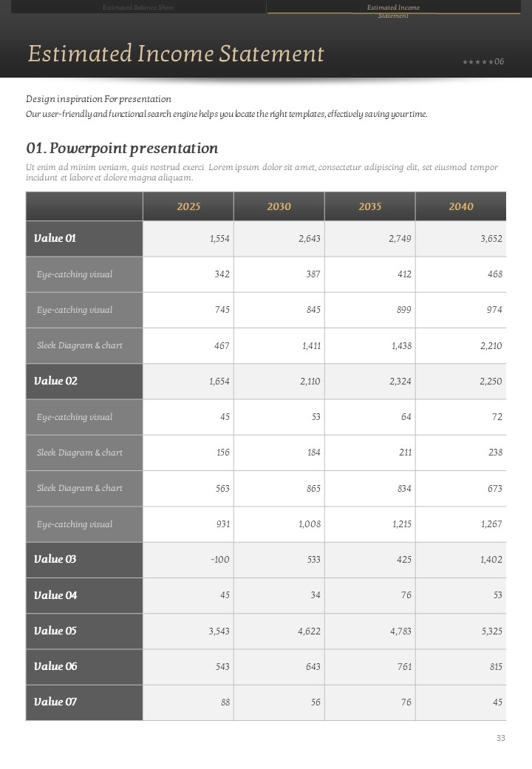Screen dimensions: 532x769
Task: Select the Value 04 row label
Action: [x=55, y=595]
